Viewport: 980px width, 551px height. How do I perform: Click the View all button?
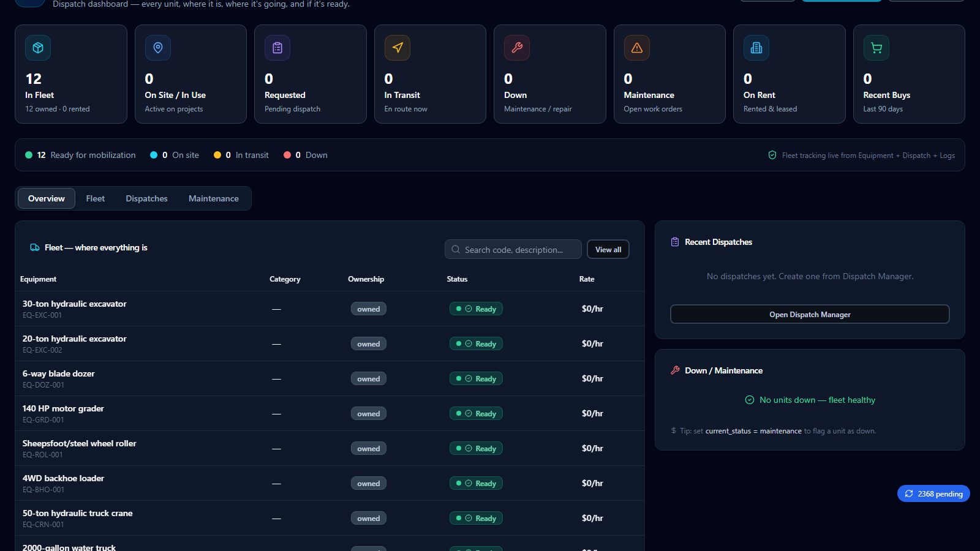tap(608, 249)
